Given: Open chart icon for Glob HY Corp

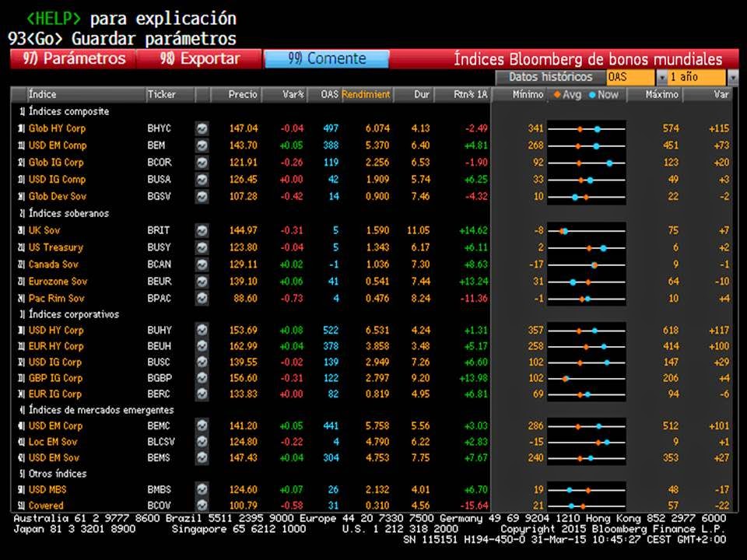Looking at the screenshot, I should point(202,128).
